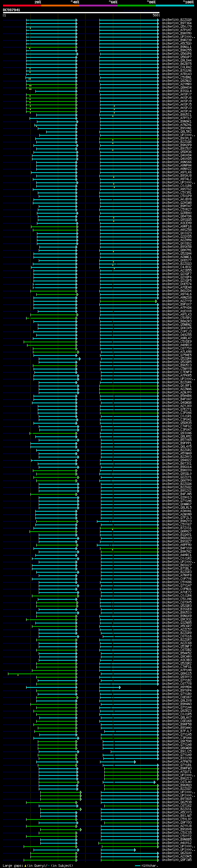Select label UniRef100_A0SPJ7
This screenshot has height=868, width=197.
(177, 94)
